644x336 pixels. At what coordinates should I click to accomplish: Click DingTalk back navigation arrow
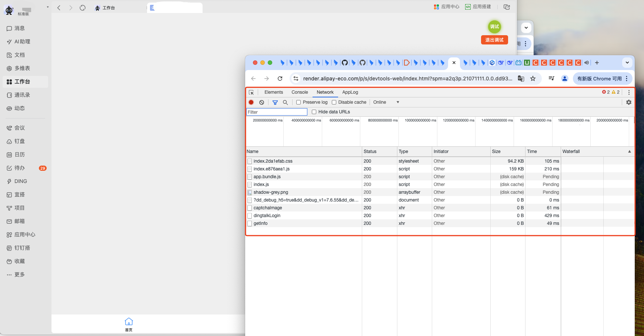click(x=59, y=8)
